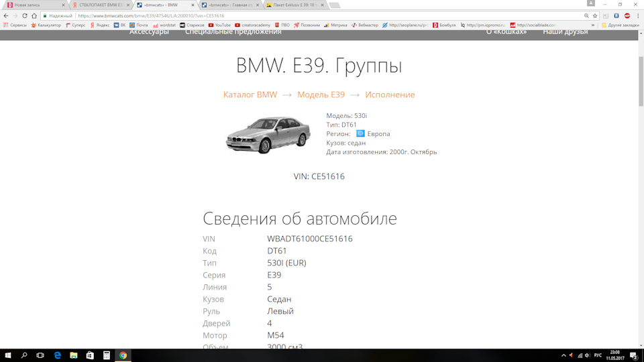
Task: Open the pm.iqpromo bookmark
Action: pos(482,25)
